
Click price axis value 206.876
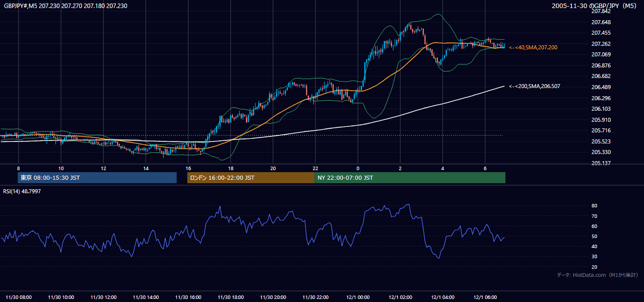(601, 65)
